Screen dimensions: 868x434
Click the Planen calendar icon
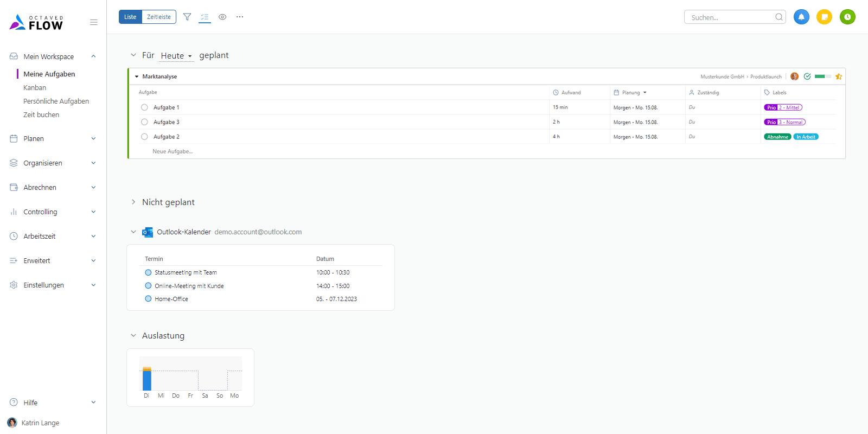[14, 138]
